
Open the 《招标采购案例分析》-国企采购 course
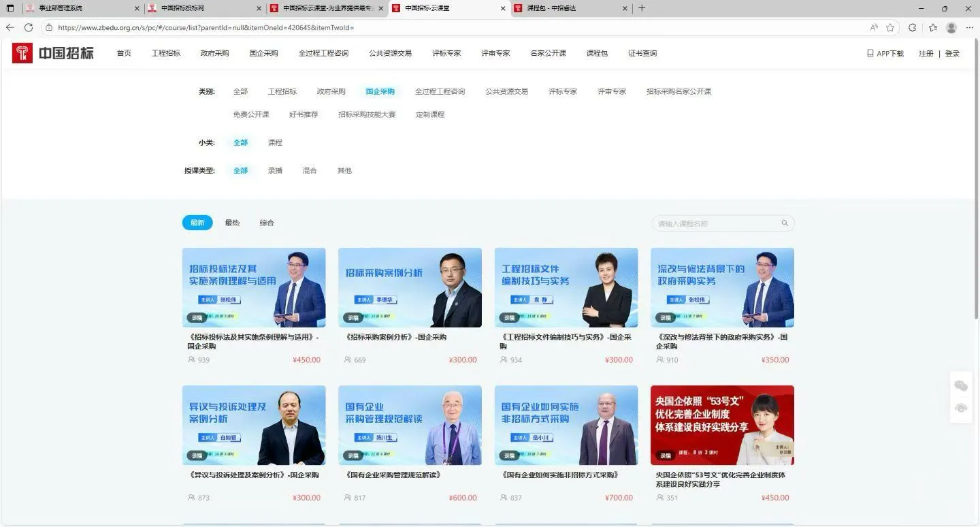coord(410,300)
